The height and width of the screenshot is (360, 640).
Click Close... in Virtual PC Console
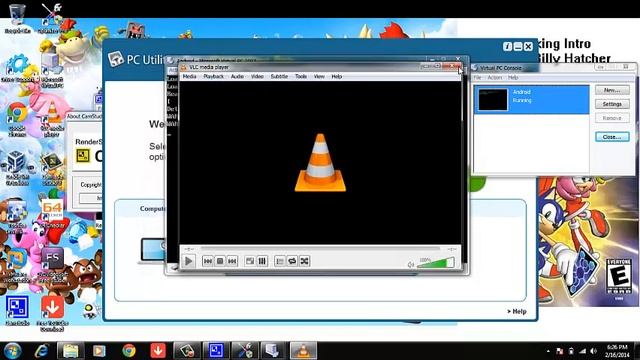[x=612, y=137]
